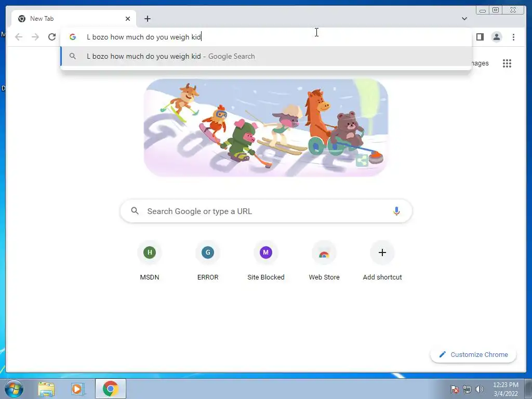The height and width of the screenshot is (399, 532).
Task: Open the ERROR shortcut
Action: (208, 261)
